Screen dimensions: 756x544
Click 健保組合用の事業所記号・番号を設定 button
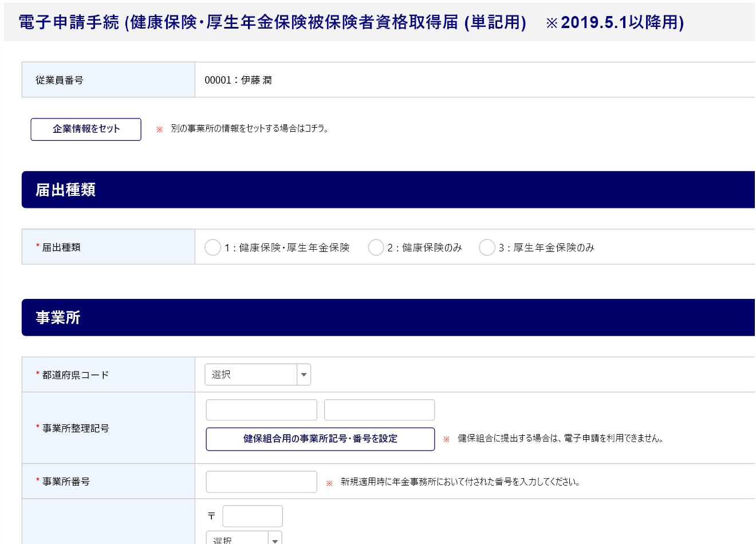[x=320, y=439]
